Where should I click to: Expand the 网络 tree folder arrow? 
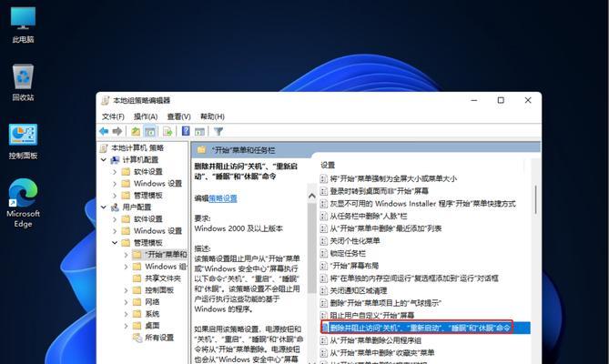[126, 302]
